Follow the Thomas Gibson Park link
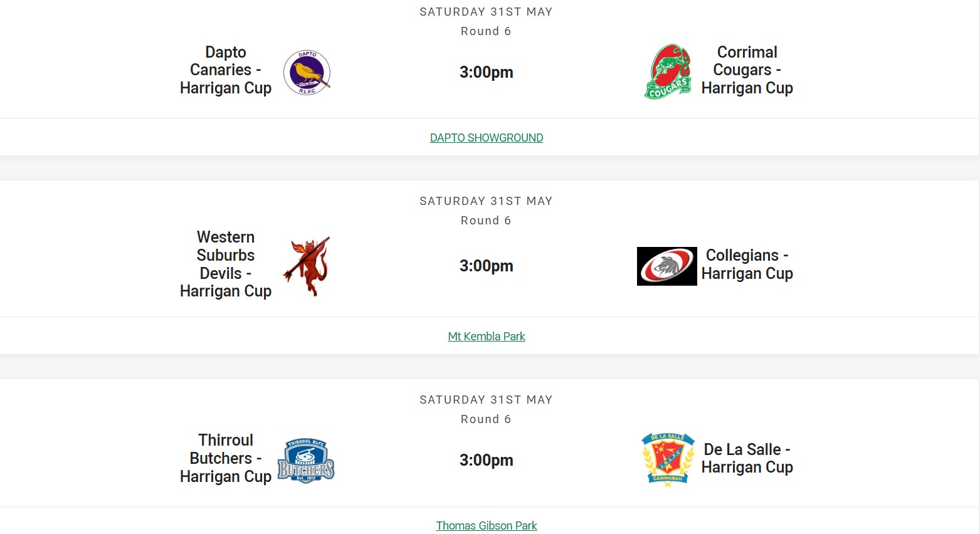 point(487,526)
